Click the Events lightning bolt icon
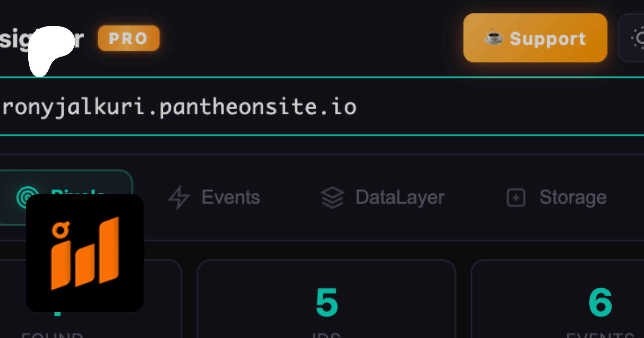The height and width of the screenshot is (338, 644). [179, 197]
